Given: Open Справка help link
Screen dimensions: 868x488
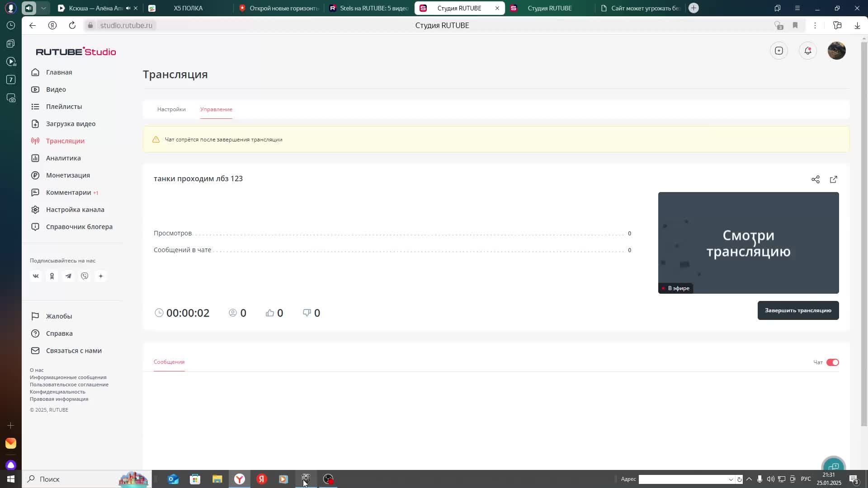Looking at the screenshot, I should tap(59, 333).
